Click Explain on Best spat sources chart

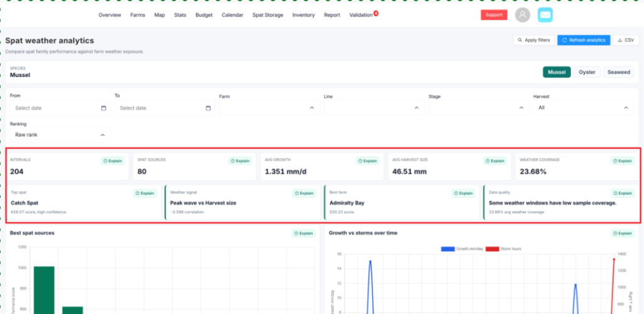point(304,233)
